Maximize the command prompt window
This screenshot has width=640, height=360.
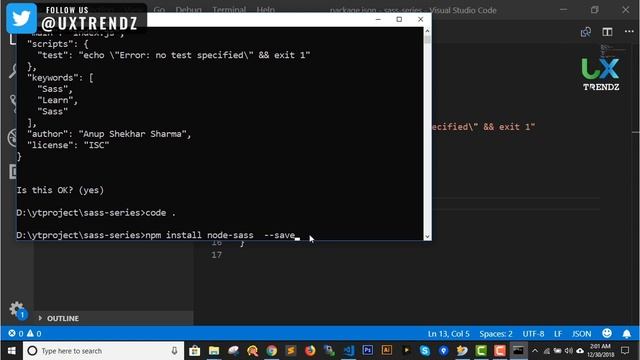point(399,19)
